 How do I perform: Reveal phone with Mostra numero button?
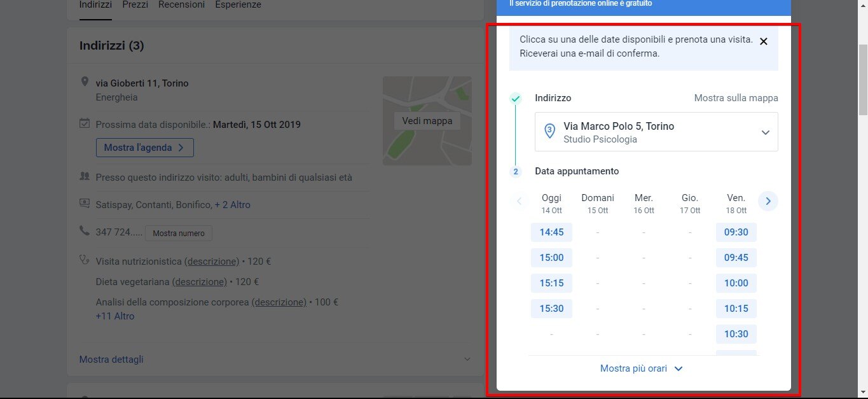(179, 234)
